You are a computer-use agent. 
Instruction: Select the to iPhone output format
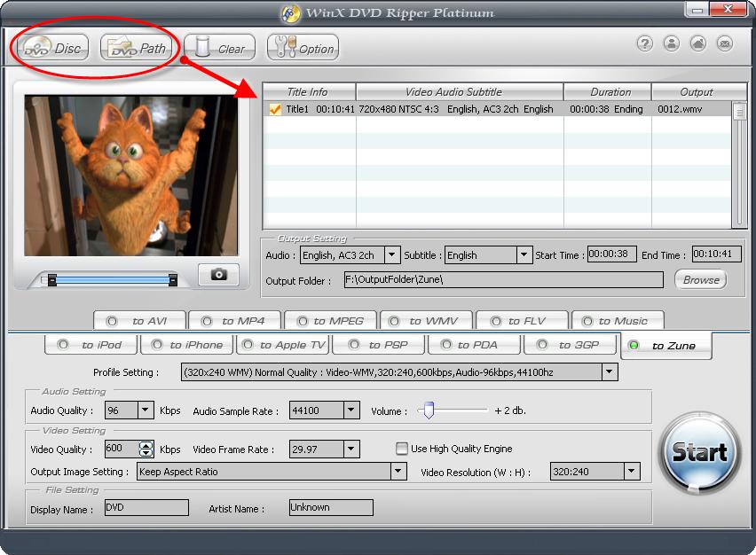pos(186,345)
